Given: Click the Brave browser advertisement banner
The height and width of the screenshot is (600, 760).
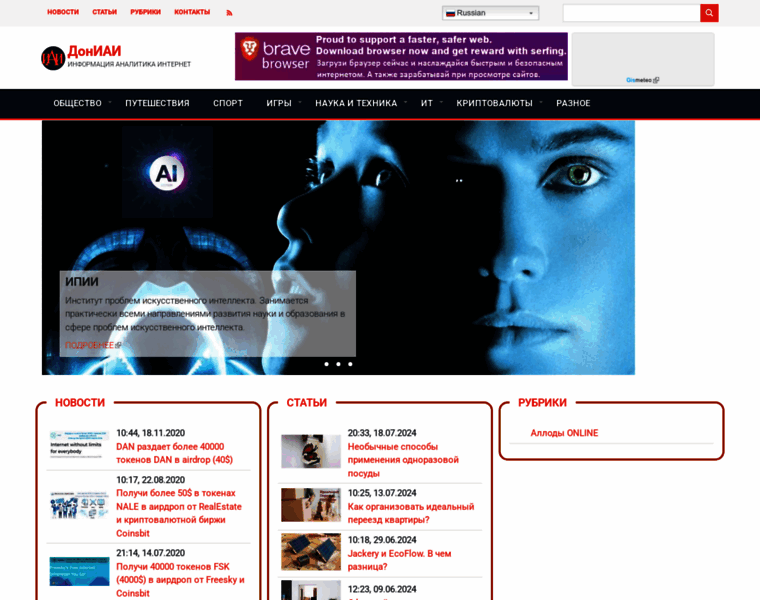Looking at the screenshot, I should coord(401,56).
